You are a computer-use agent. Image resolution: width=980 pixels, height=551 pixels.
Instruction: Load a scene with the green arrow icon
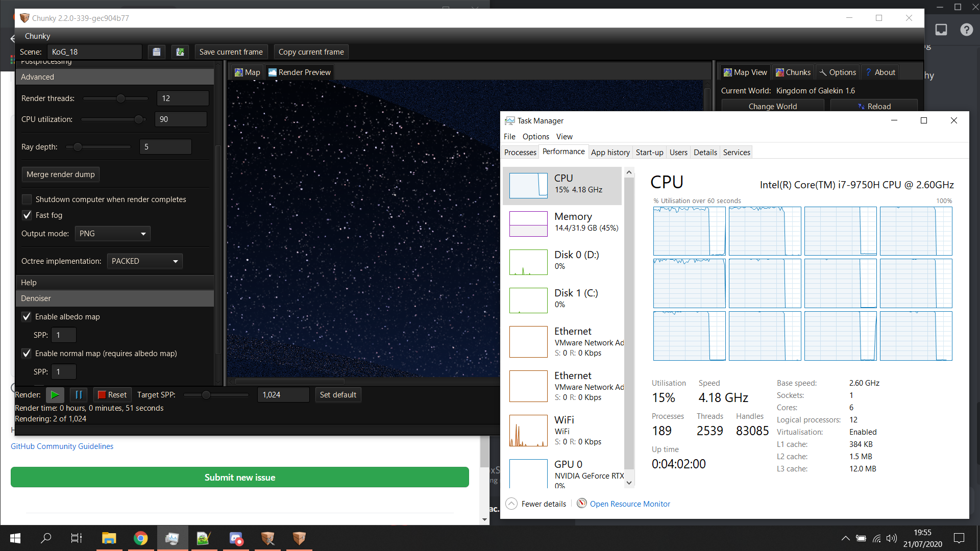click(x=180, y=52)
